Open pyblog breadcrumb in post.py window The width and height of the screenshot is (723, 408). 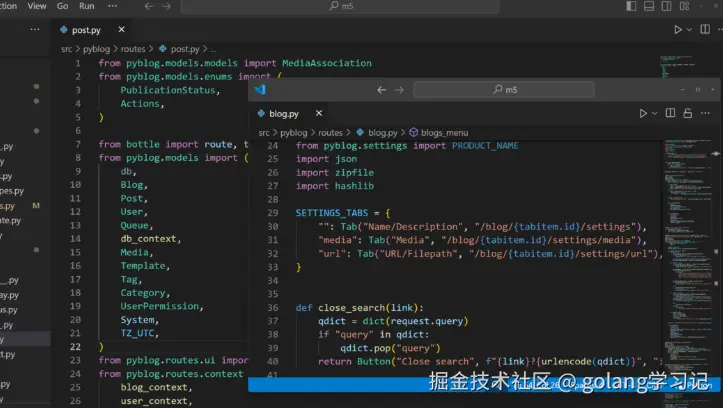[x=96, y=49]
